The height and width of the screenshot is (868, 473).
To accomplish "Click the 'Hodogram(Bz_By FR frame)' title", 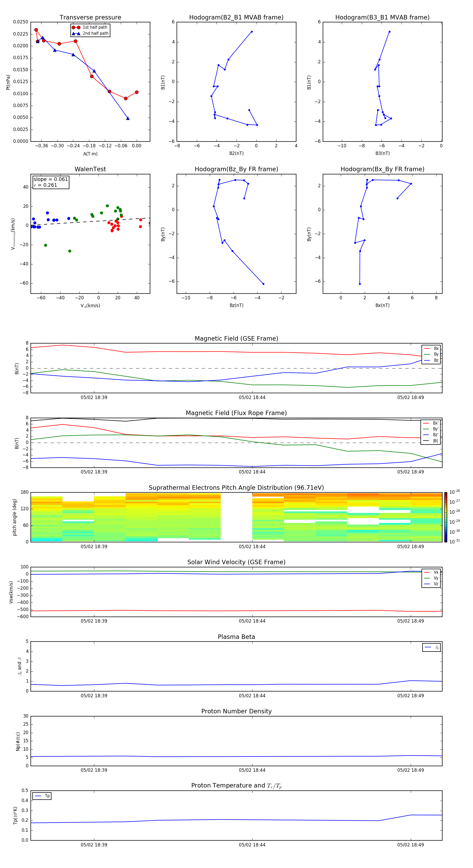I will [x=236, y=169].
